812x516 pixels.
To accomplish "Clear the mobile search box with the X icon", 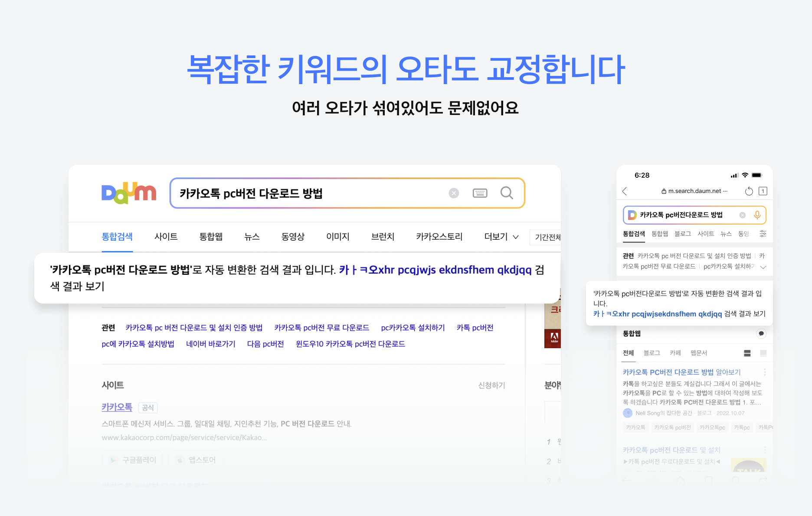I will pos(743,215).
